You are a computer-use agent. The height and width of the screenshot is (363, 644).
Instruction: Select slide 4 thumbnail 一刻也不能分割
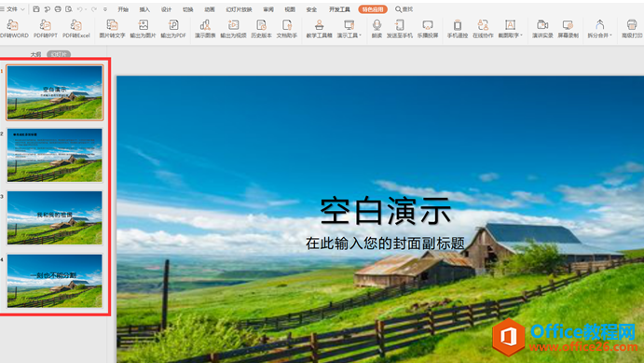click(55, 281)
